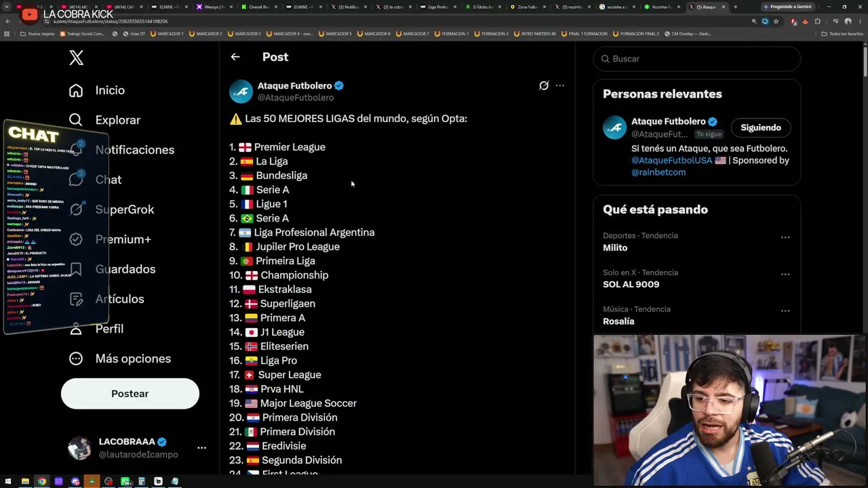Click Ataque Futbolero post author avatar
Image resolution: width=868 pixels, height=488 pixels.
click(x=241, y=91)
